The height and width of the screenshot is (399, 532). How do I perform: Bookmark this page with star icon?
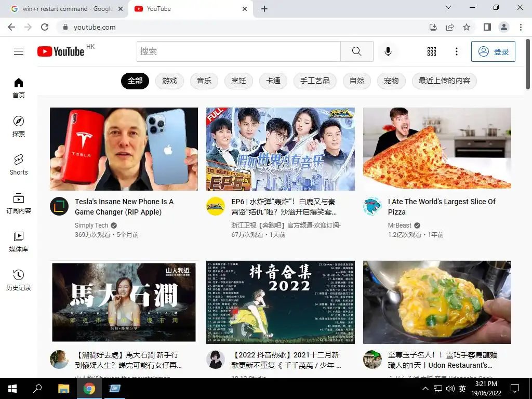467,27
